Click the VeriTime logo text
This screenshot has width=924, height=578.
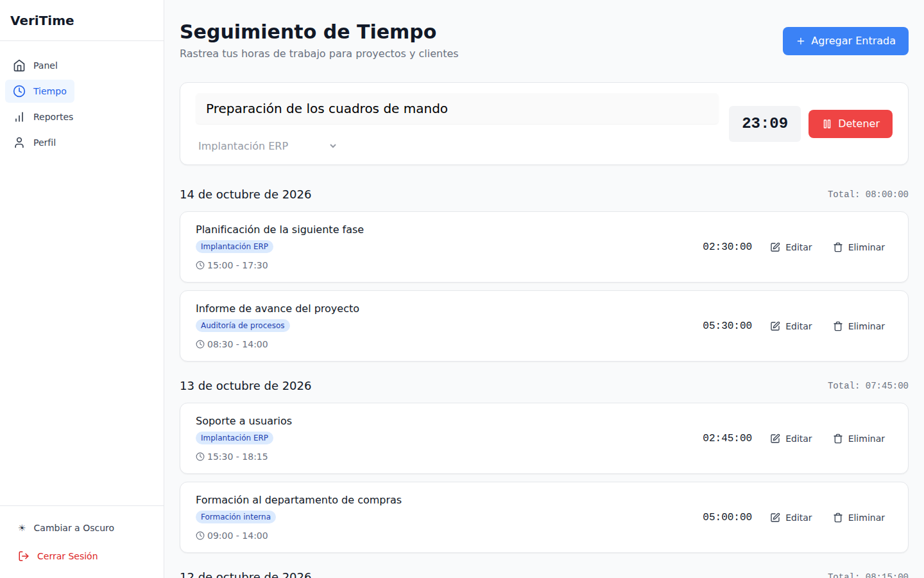[x=42, y=21]
